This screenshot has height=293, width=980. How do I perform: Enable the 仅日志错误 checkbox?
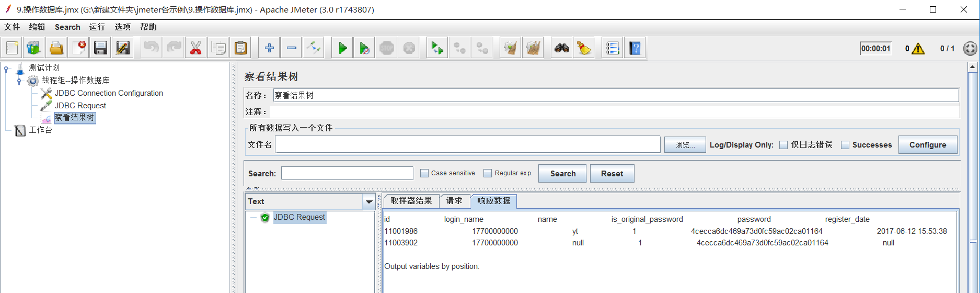[x=783, y=145]
